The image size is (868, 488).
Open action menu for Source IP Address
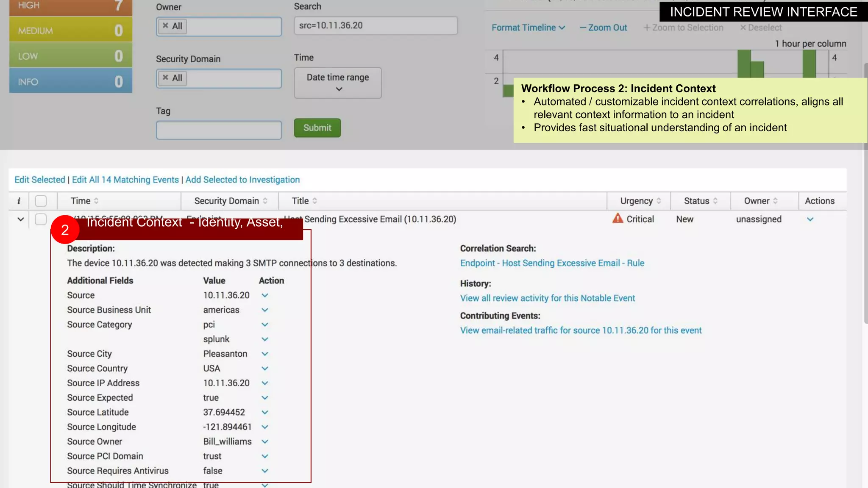pos(265,383)
